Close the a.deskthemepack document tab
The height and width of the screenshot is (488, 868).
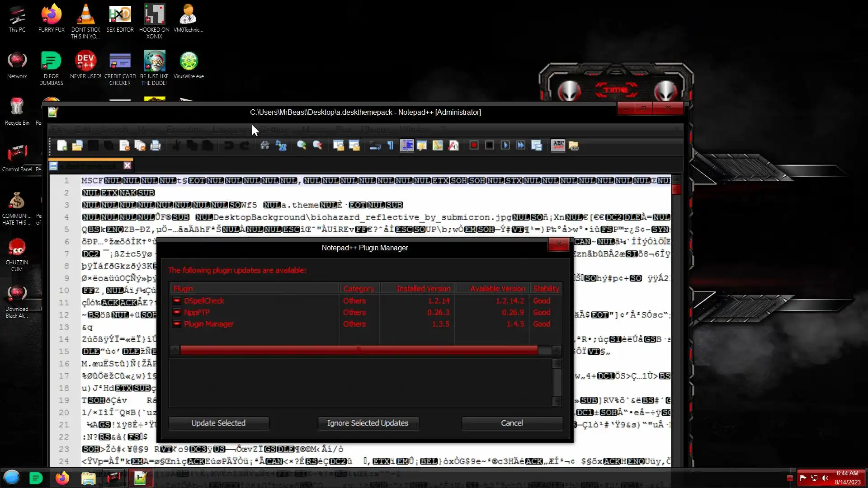pyautogui.click(x=127, y=165)
